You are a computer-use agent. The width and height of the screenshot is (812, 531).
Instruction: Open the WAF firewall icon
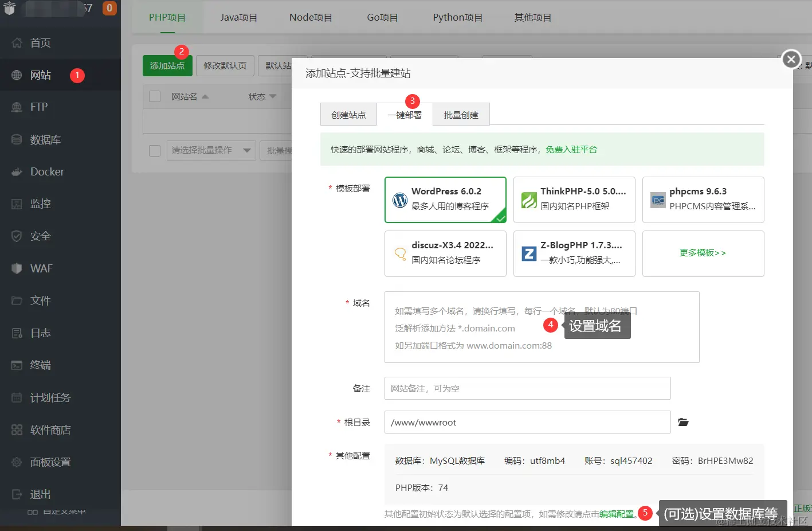[x=17, y=268]
